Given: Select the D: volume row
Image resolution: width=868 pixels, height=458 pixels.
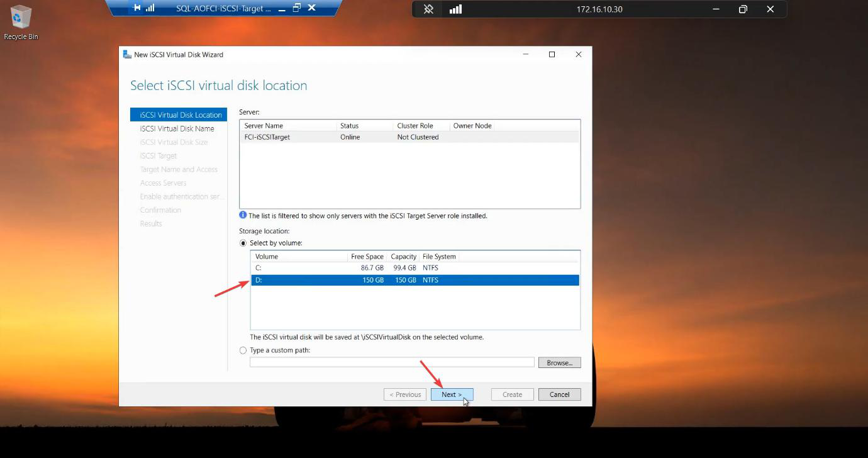Looking at the screenshot, I should pyautogui.click(x=415, y=280).
